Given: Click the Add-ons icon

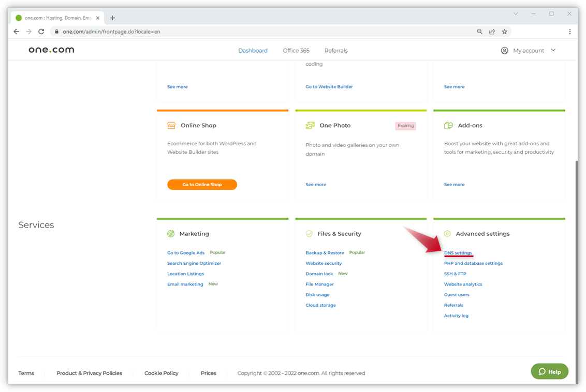Looking at the screenshot, I should tap(448, 126).
